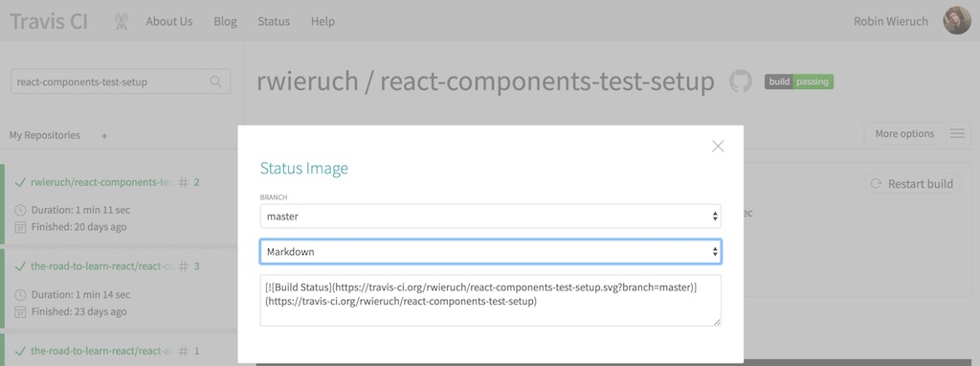Click green checkmark beside rwieruch/react-components repo
Viewport: 980px width, 366px height.
click(20, 183)
